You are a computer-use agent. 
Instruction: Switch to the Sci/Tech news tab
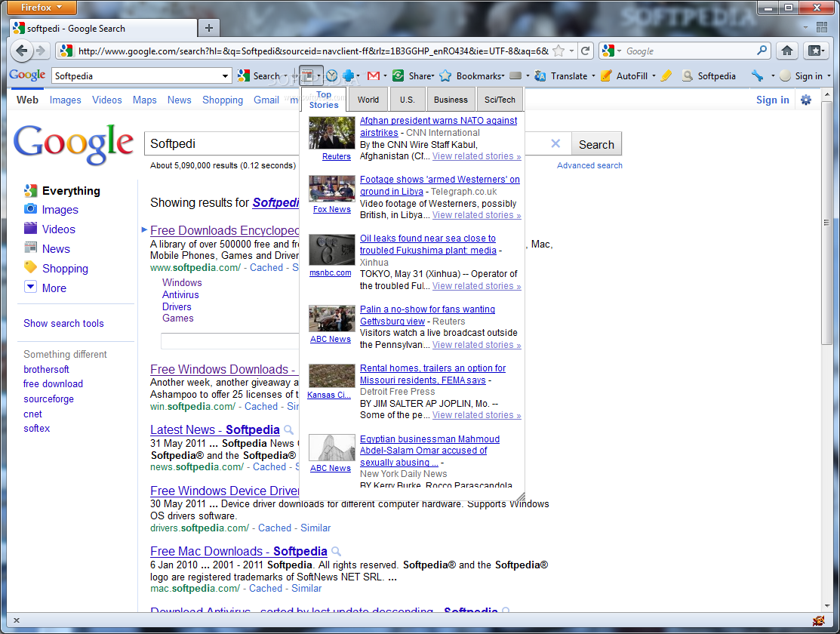(500, 100)
